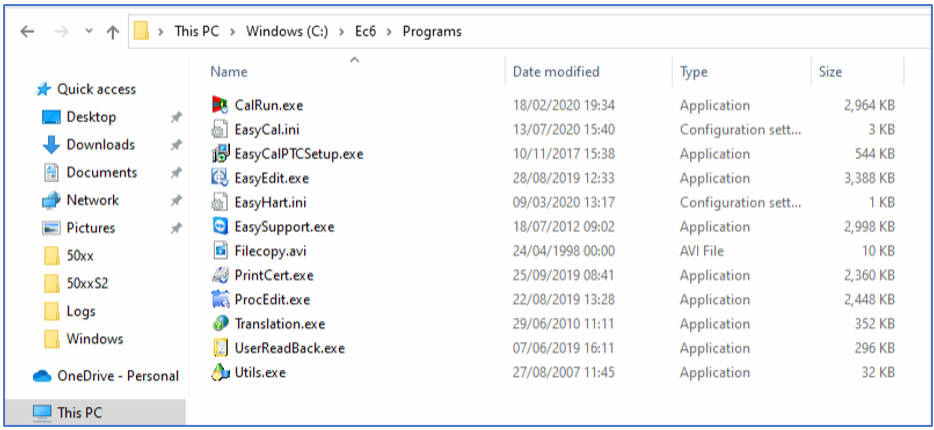Screen dimensions: 934x430
Task: Click the ProcEdit.exe file icon
Action: (x=221, y=299)
